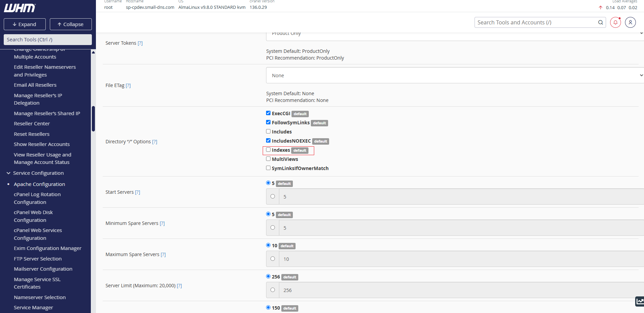Image resolution: width=644 pixels, height=313 pixels.
Task: Open Reset Resellers
Action: (x=32, y=134)
